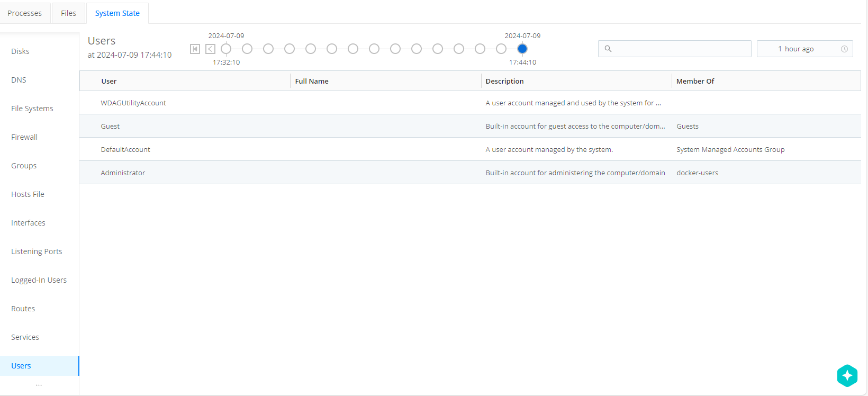868x396 pixels.
Task: Jump to the first snapshot icon
Action: point(195,49)
